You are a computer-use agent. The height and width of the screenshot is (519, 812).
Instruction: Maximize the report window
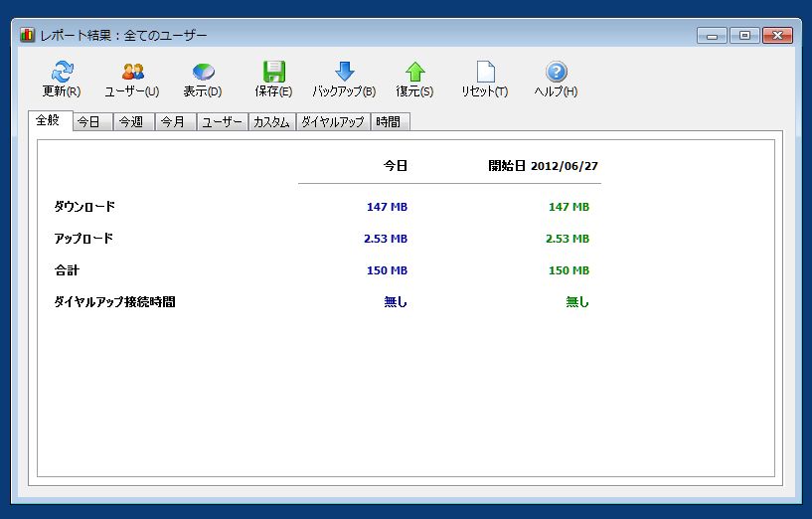click(744, 35)
